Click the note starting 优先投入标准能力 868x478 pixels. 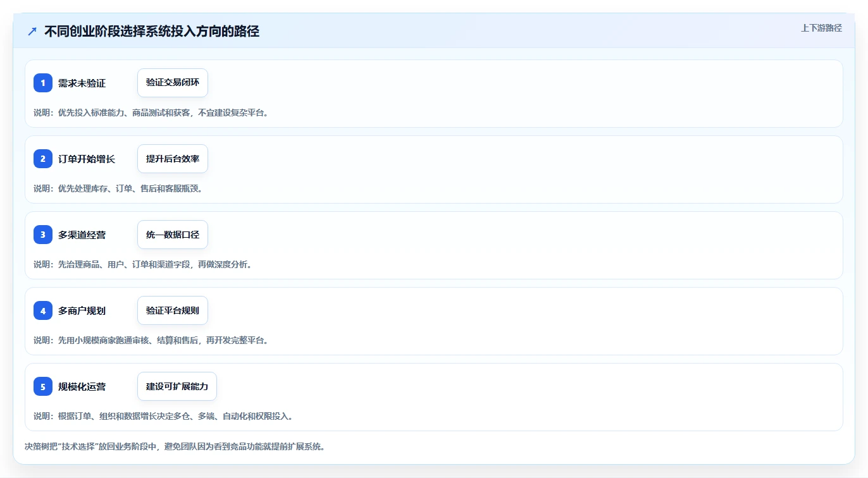click(x=151, y=113)
